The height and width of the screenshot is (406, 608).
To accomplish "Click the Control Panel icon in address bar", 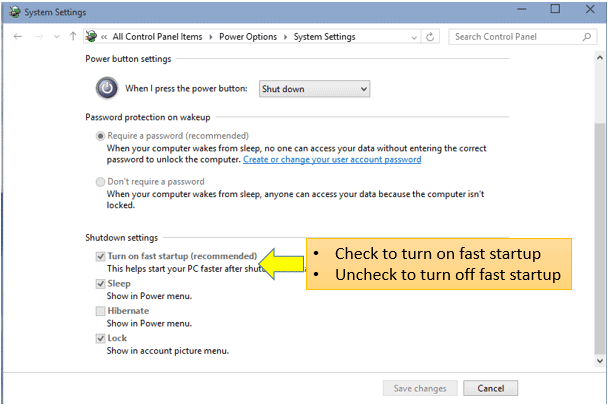I will [x=91, y=36].
